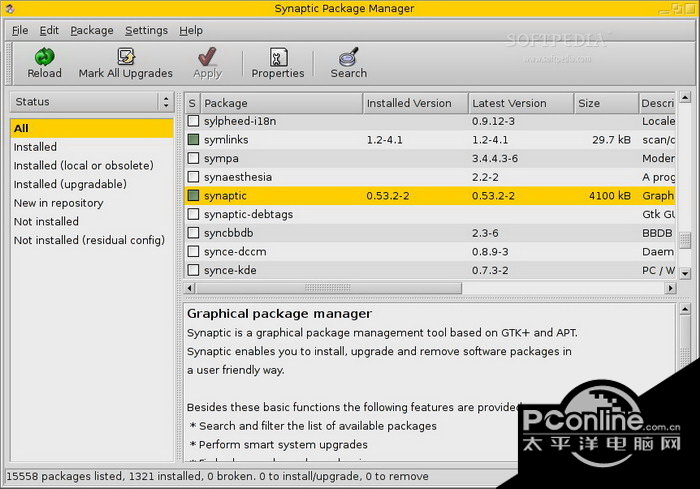Open the Help menu
This screenshot has height=489, width=700.
coord(191,30)
